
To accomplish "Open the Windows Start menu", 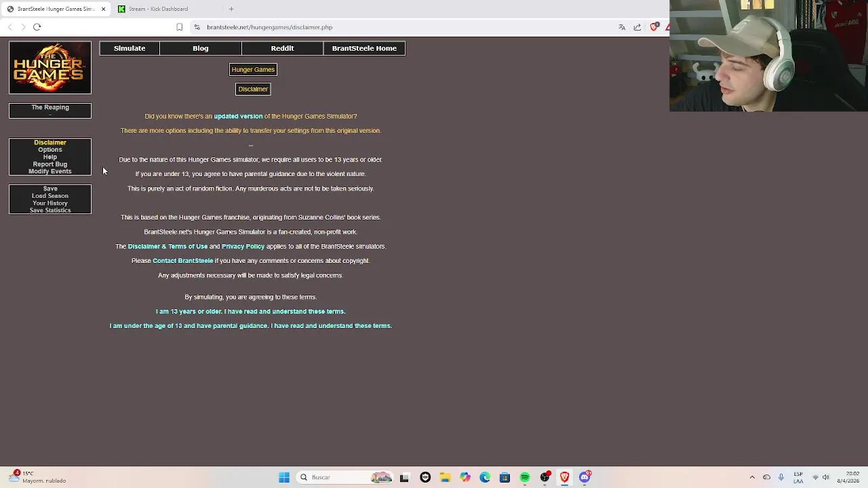I will pos(284,477).
